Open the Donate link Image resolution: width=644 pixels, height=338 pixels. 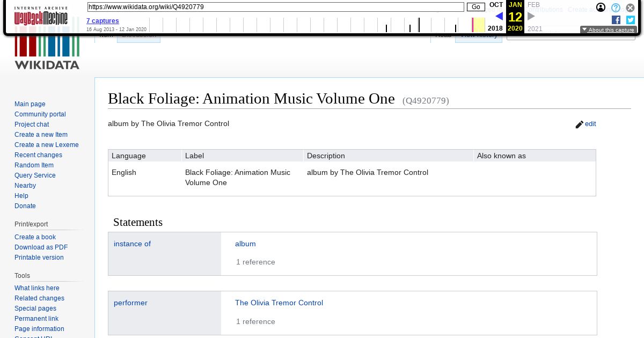click(x=25, y=206)
